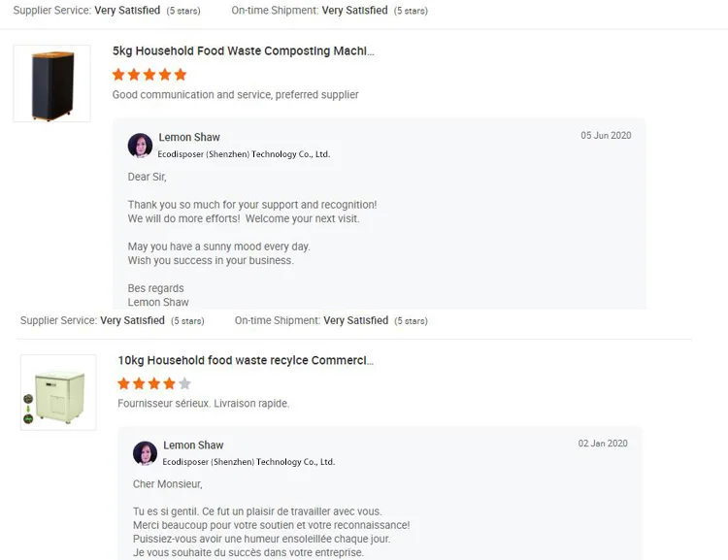
Task: Click the Ecodisposer company name in the January reply
Action: [x=248, y=462]
